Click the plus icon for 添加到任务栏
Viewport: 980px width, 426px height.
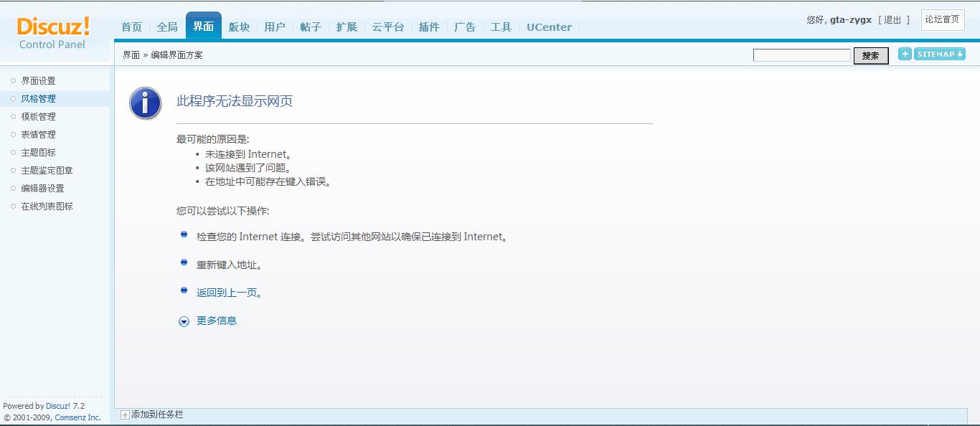[125, 415]
